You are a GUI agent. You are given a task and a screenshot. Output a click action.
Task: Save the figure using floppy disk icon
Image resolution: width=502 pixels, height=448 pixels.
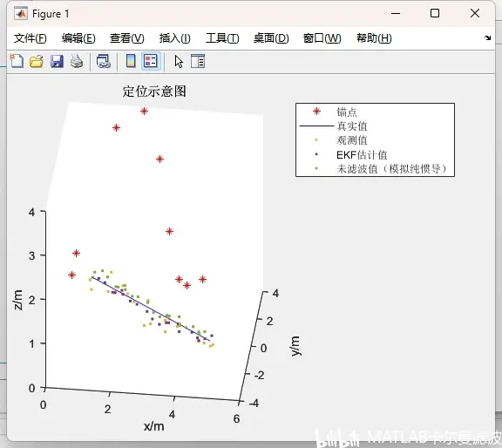(x=57, y=61)
